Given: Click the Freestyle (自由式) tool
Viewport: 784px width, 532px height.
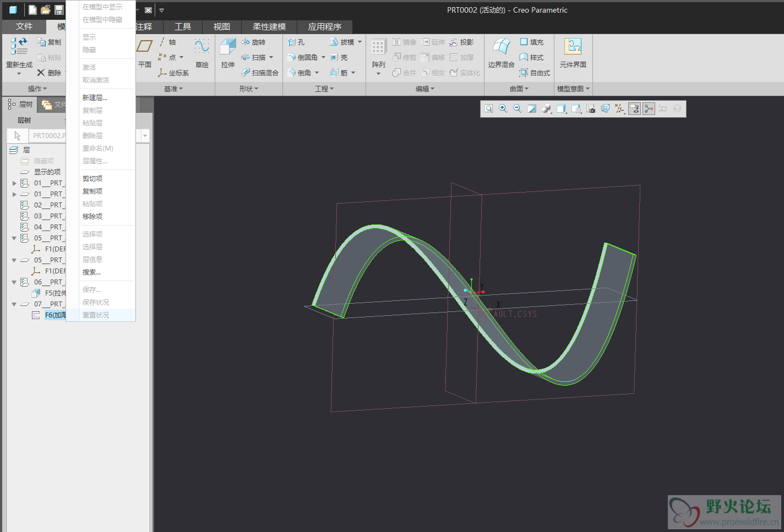Looking at the screenshot, I should pos(535,73).
